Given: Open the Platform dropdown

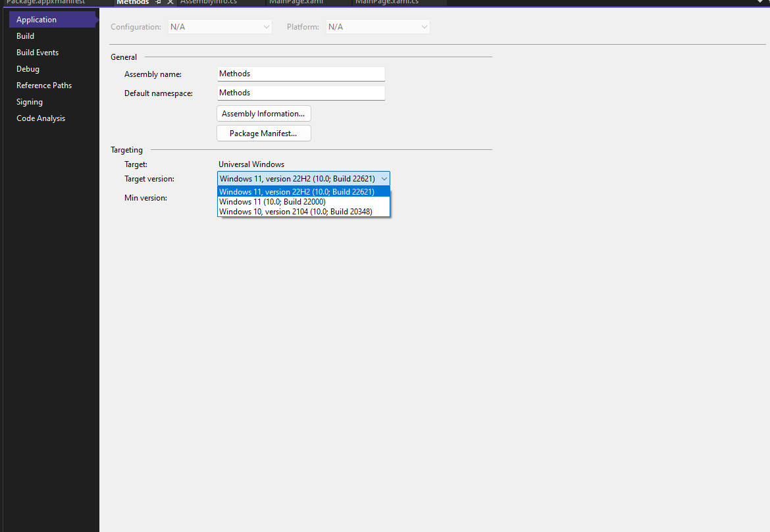Looking at the screenshot, I should [378, 27].
